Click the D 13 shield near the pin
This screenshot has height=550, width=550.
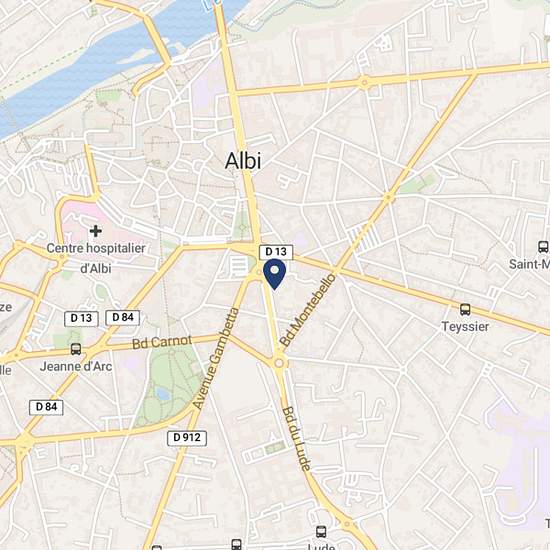(x=276, y=252)
